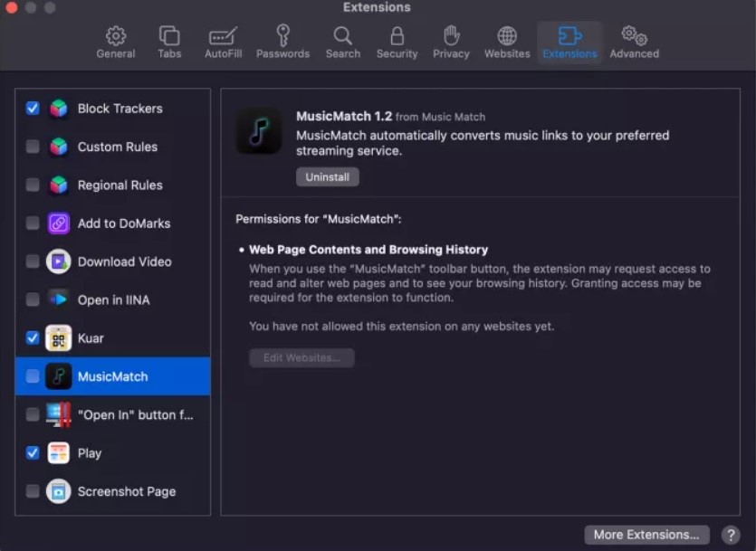Click the MusicMatch note icon in list
This screenshot has width=756, height=551.
point(58,376)
